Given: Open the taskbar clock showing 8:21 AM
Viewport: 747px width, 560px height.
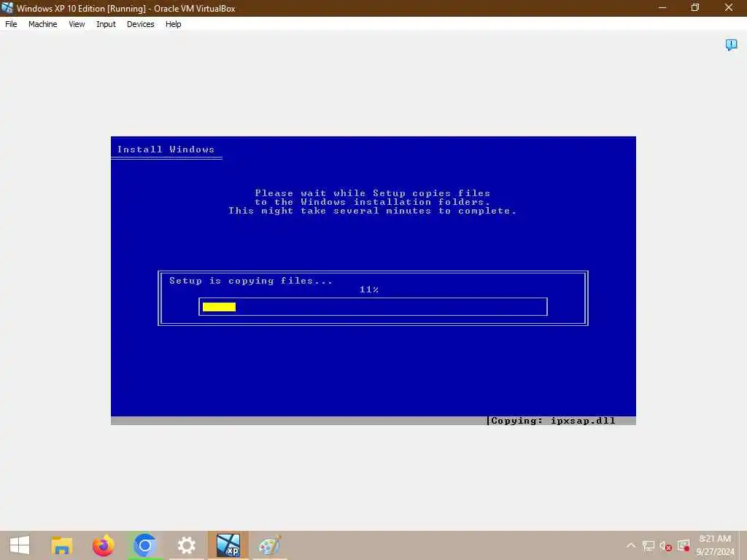Looking at the screenshot, I should tap(715, 545).
